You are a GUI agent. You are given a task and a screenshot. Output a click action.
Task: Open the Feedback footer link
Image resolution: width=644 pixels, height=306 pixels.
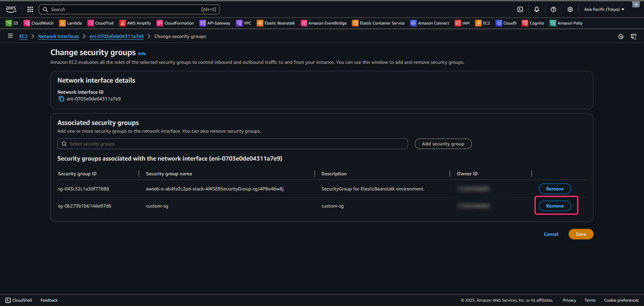49,300
